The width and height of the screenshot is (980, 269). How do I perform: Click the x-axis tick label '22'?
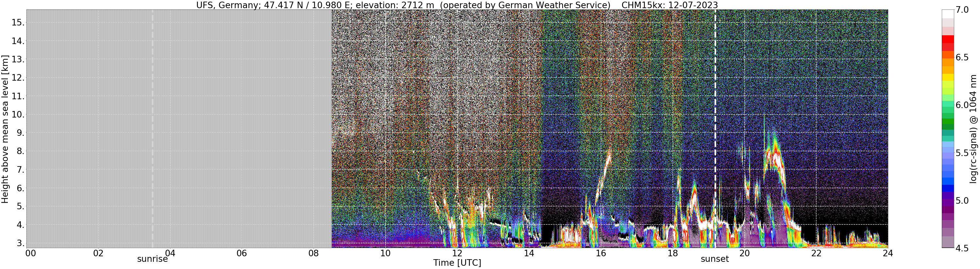click(816, 253)
